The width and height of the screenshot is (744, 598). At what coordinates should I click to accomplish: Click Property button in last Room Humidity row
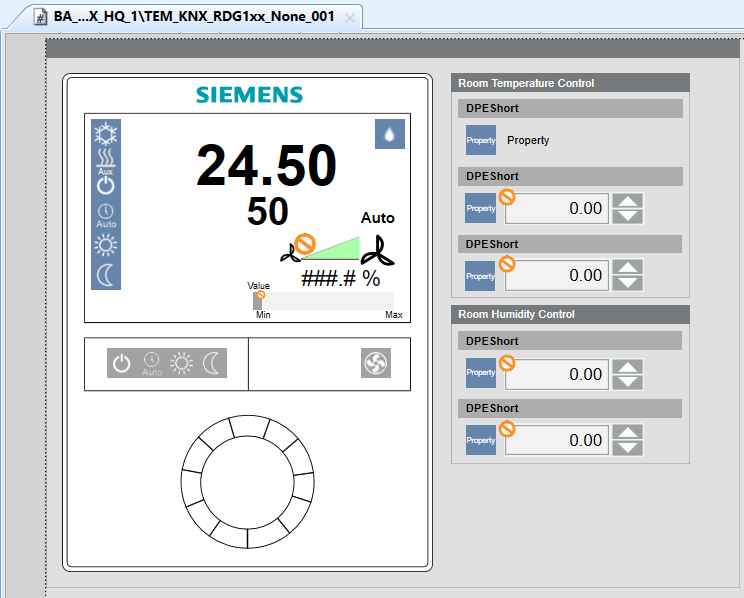pyautogui.click(x=481, y=440)
